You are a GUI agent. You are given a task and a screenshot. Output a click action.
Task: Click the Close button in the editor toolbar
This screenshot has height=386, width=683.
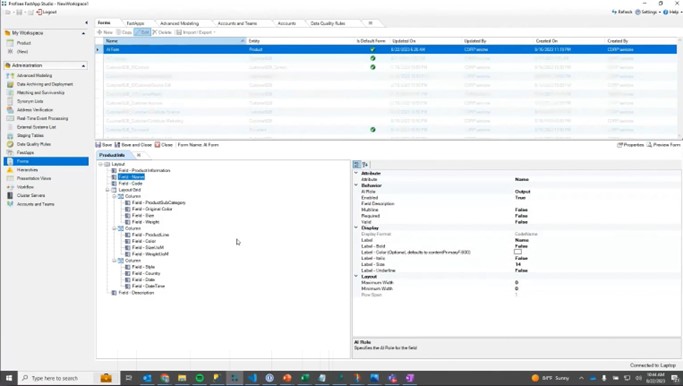pos(164,145)
